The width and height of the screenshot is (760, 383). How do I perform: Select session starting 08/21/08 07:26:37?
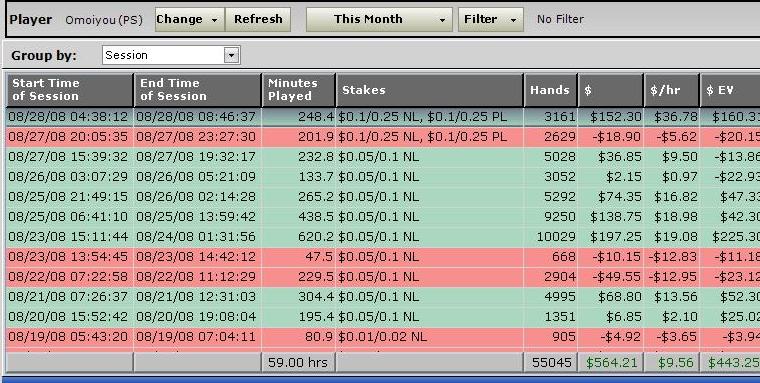tap(383, 297)
